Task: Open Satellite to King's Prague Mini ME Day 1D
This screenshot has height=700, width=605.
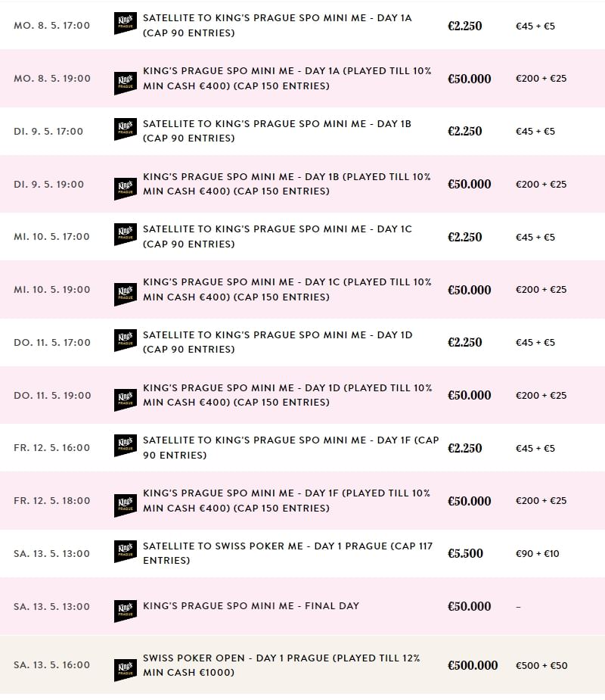Action: coord(277,342)
